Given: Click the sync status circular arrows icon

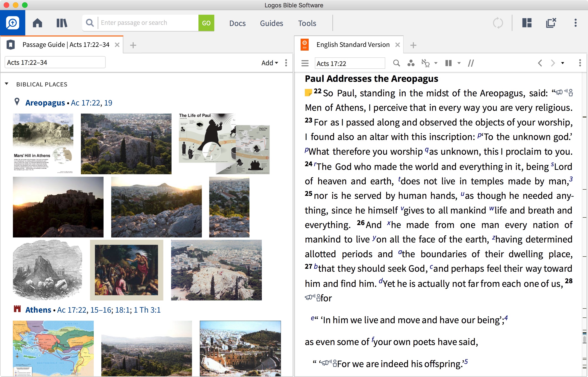Looking at the screenshot, I should tap(498, 23).
